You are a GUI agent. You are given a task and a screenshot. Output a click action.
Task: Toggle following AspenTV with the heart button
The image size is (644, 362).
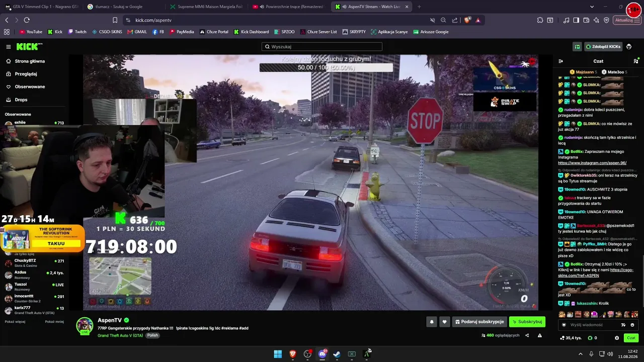444,322
